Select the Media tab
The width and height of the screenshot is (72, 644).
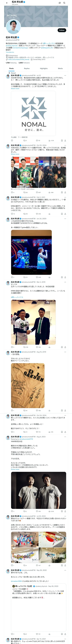coord(60,68)
